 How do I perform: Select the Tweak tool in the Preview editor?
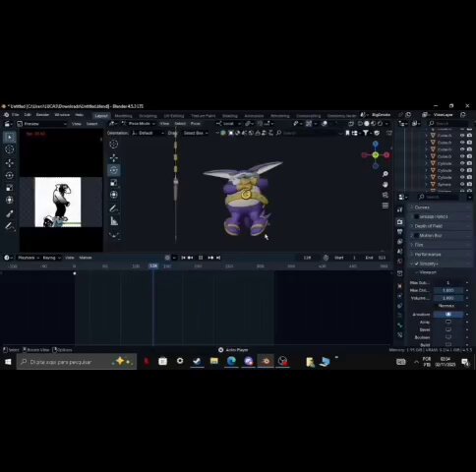[x=10, y=137]
